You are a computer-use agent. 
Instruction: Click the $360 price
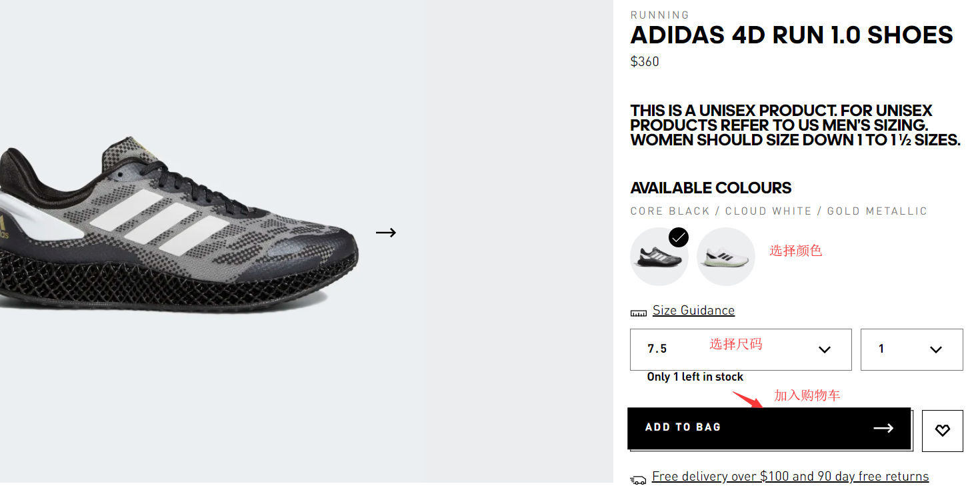[x=645, y=62]
